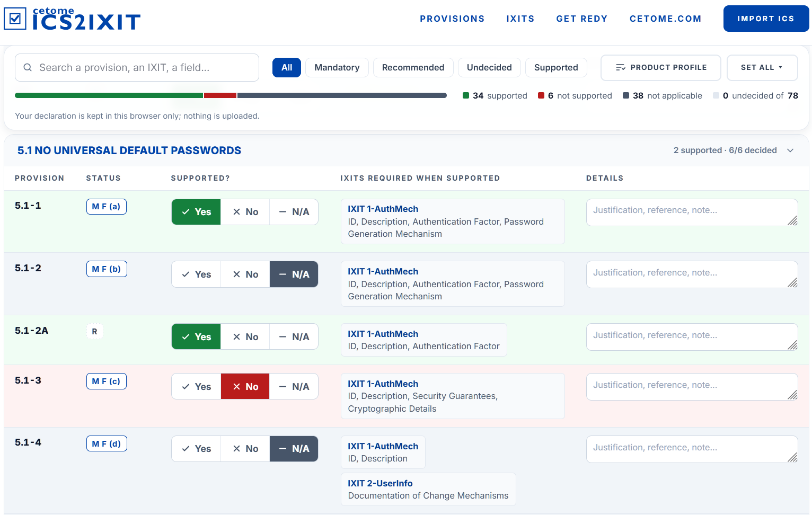This screenshot has height=515, width=812.
Task: Open IXIT 1-AuthMech link for 5.1-2A
Action: click(383, 334)
